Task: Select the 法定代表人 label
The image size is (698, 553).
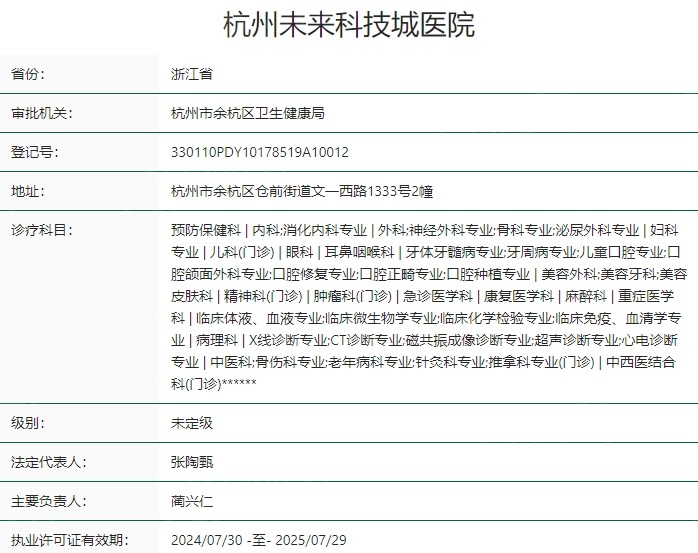Action: click(49, 462)
